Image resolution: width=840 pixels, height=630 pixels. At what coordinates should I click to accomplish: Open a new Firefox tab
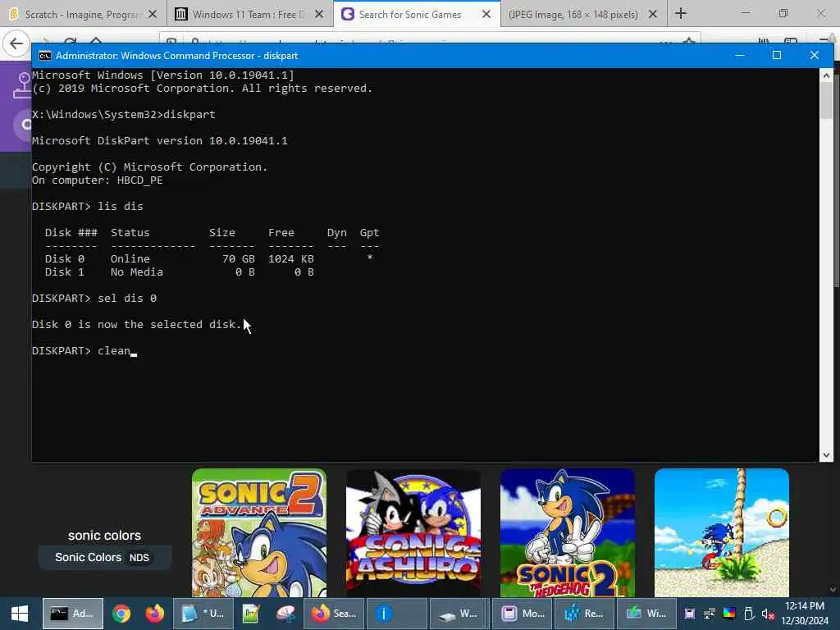[680, 13]
